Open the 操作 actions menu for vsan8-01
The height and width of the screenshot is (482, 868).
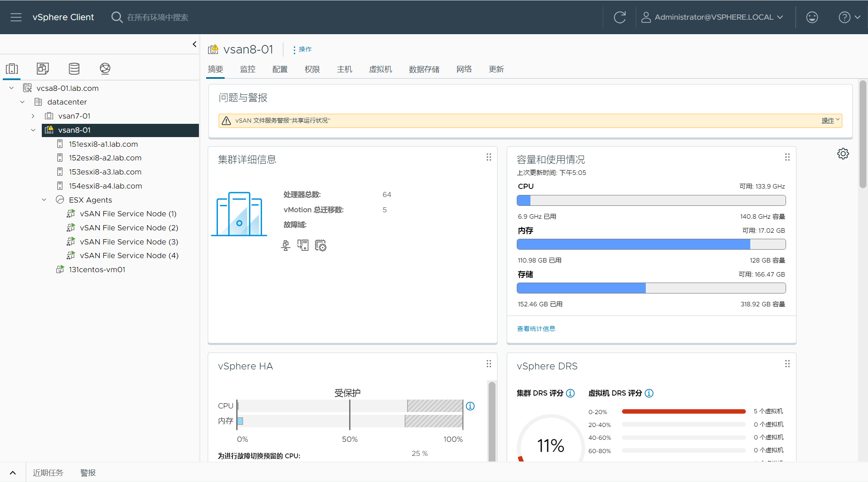point(302,49)
